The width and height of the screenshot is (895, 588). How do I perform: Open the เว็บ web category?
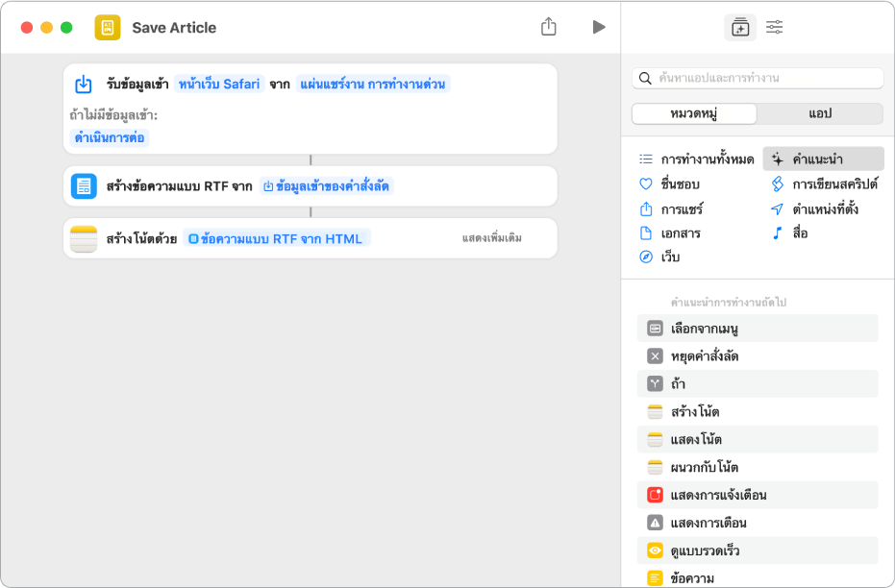670,257
